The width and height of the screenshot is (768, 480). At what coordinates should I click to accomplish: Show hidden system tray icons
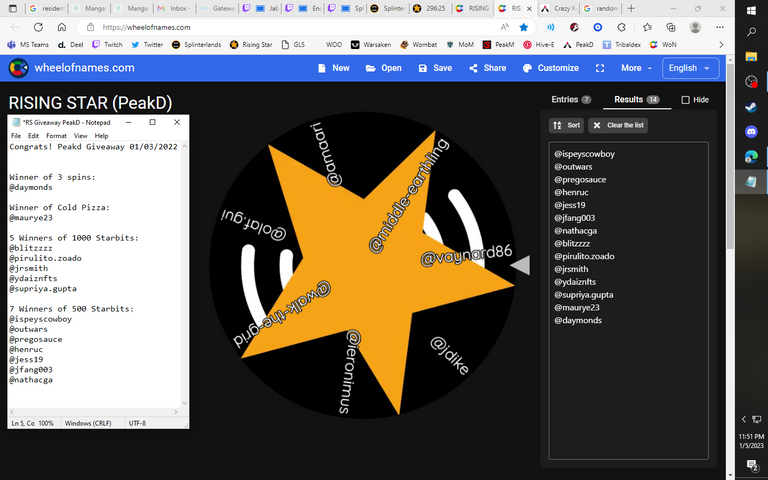click(744, 419)
